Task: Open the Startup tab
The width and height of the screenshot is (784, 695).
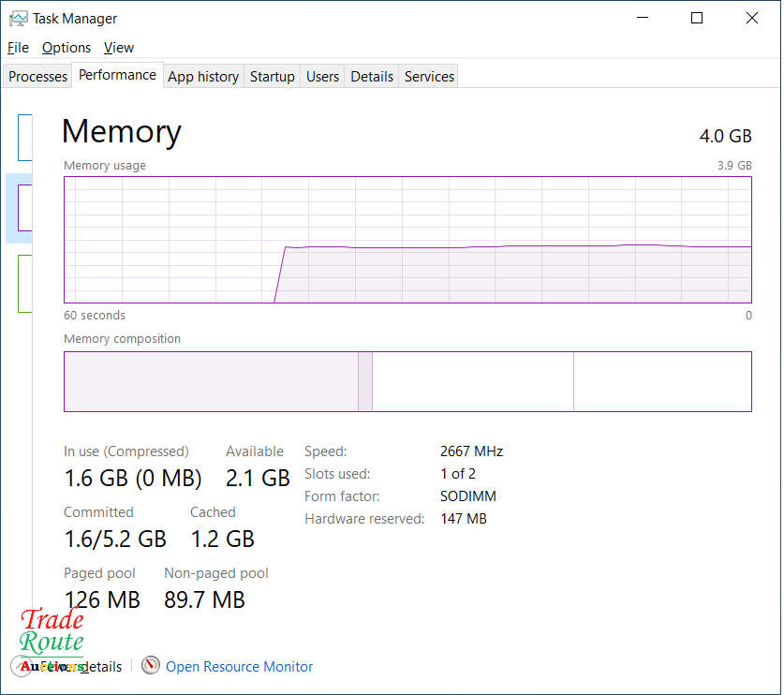Action: (x=273, y=77)
